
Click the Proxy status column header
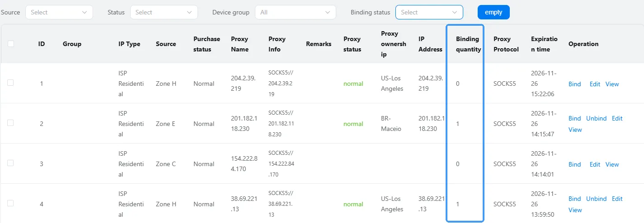pyautogui.click(x=352, y=44)
